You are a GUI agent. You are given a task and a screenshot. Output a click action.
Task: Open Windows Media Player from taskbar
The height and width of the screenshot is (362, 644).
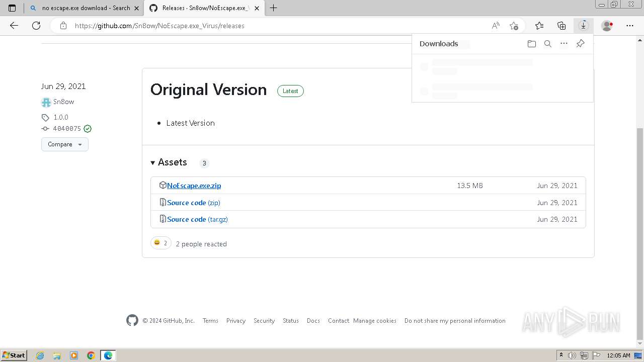click(74, 355)
